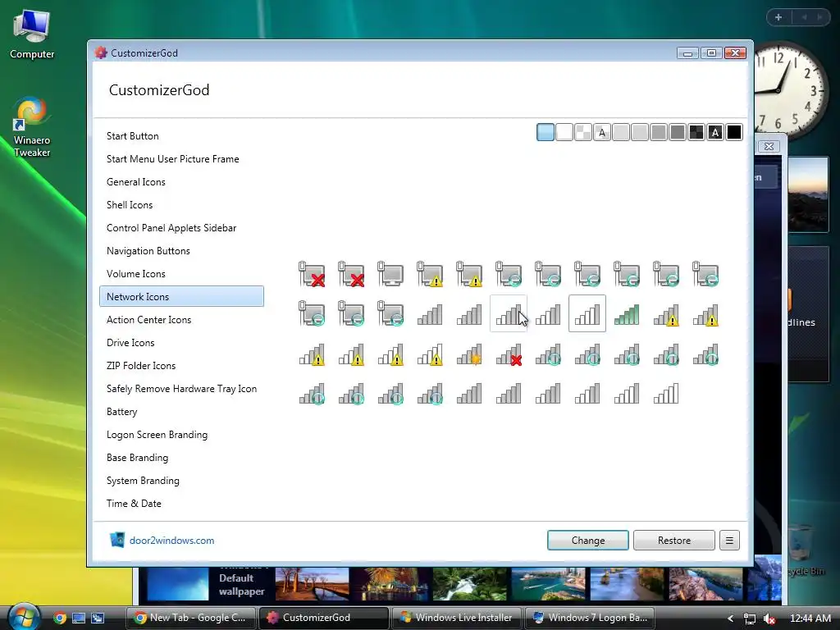The width and height of the screenshot is (840, 630).
Task: Open Base Branding category
Action: (181, 458)
